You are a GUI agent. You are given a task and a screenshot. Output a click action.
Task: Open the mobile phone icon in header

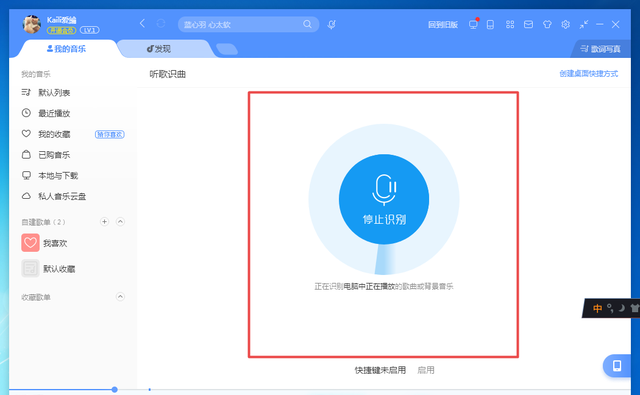tap(490, 24)
